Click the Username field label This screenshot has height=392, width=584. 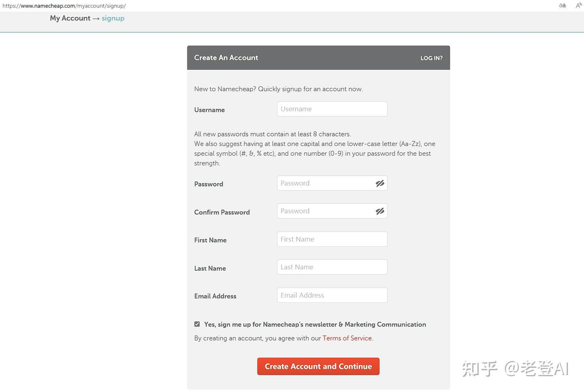pos(209,110)
